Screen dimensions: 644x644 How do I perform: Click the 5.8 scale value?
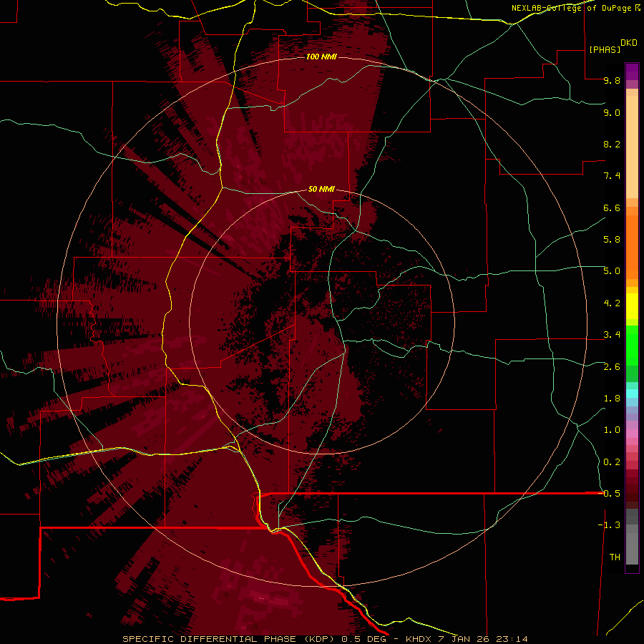click(612, 240)
